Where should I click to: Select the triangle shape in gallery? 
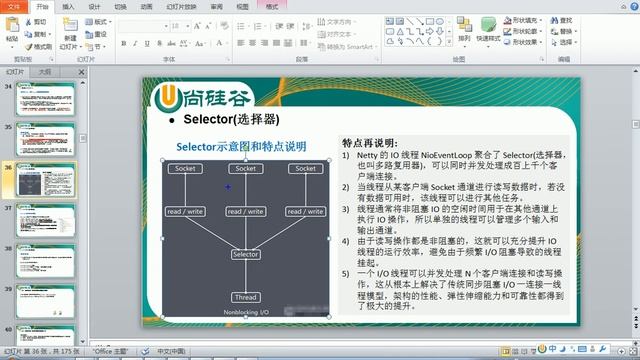400,31
